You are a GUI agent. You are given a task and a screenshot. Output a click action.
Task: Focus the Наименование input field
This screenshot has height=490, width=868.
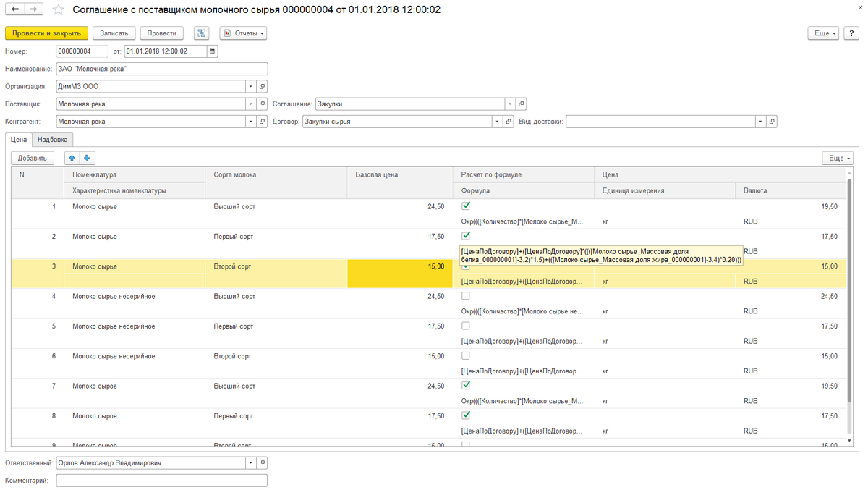162,69
